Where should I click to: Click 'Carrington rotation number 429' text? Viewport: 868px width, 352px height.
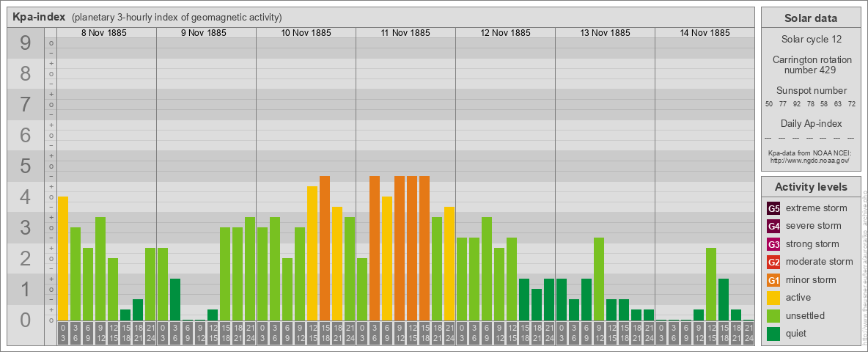point(812,65)
